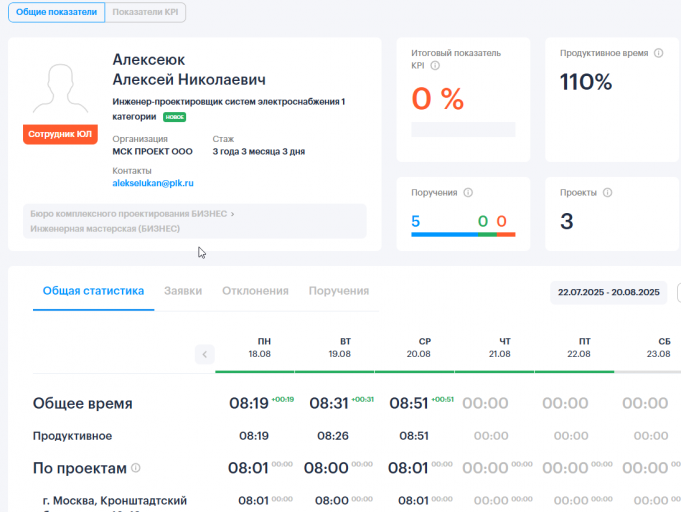Viewport: 681px width, 512px height.
Task: Click the orange 0 % KPI value
Action: 438,99
